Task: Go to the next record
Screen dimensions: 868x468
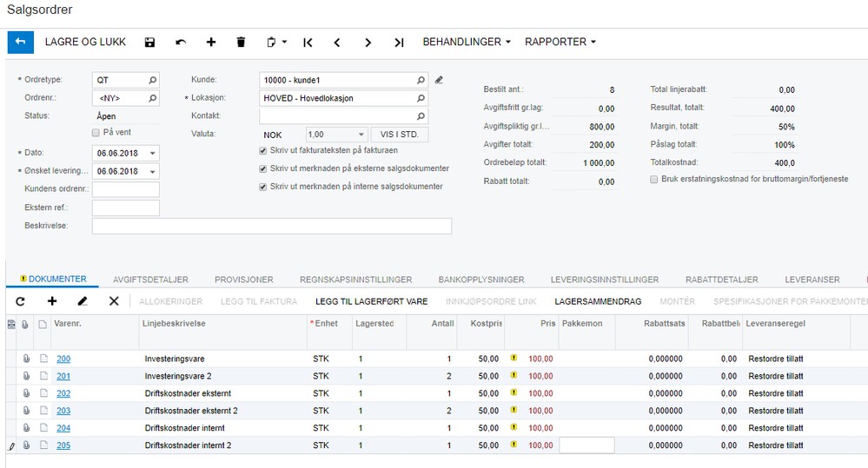Action: (x=368, y=42)
